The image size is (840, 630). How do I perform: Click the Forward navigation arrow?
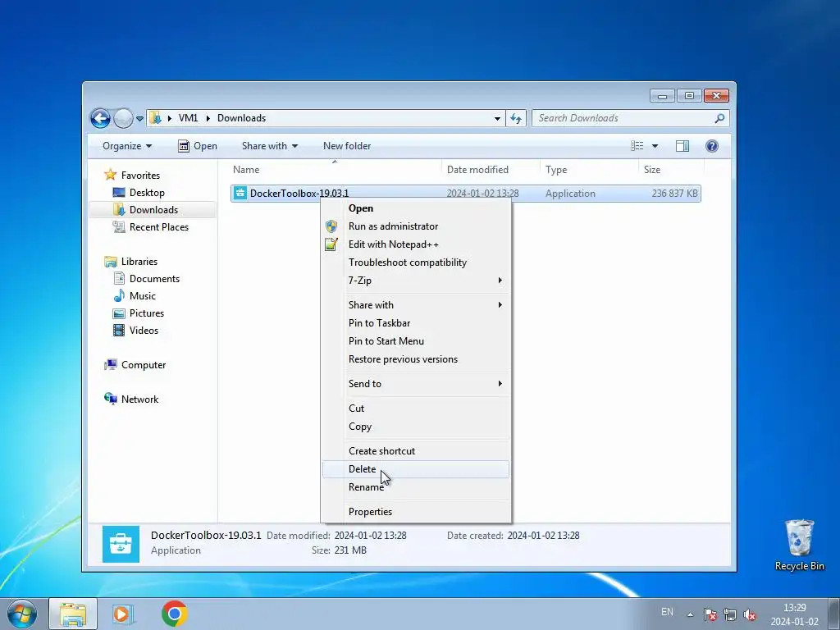coord(123,118)
